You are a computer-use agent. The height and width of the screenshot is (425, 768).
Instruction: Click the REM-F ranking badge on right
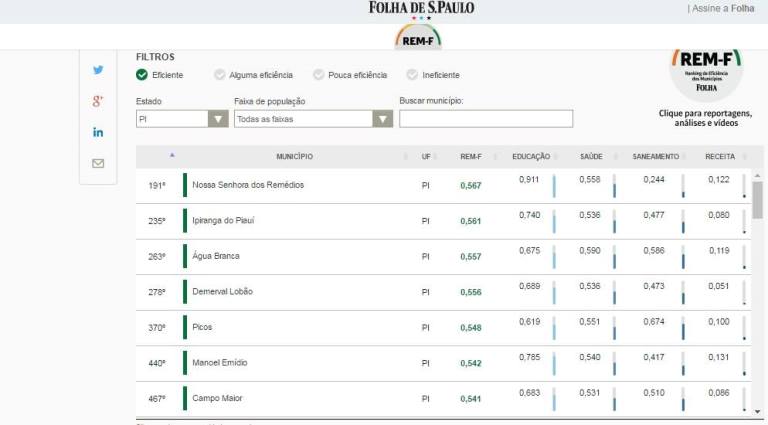(706, 72)
